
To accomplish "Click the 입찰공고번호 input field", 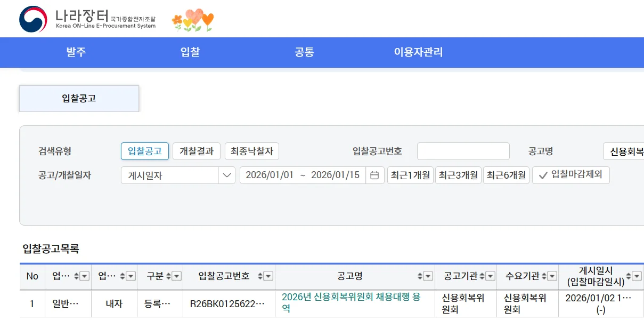I will click(x=463, y=151).
